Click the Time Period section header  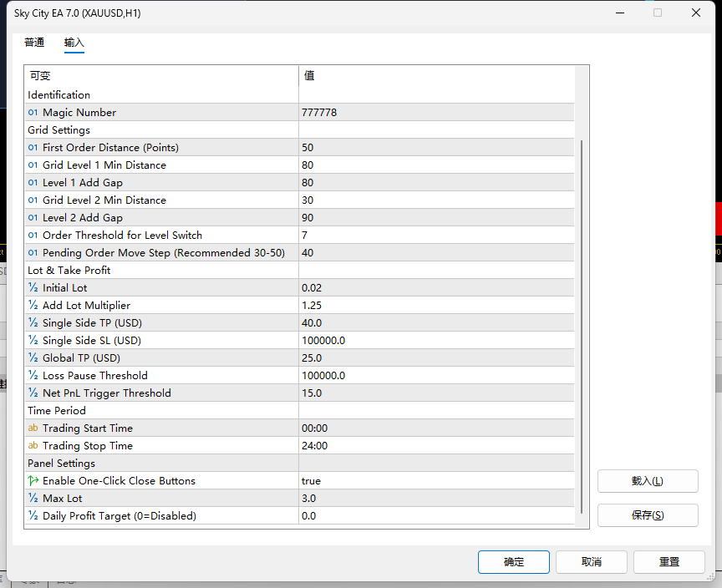[x=57, y=410]
